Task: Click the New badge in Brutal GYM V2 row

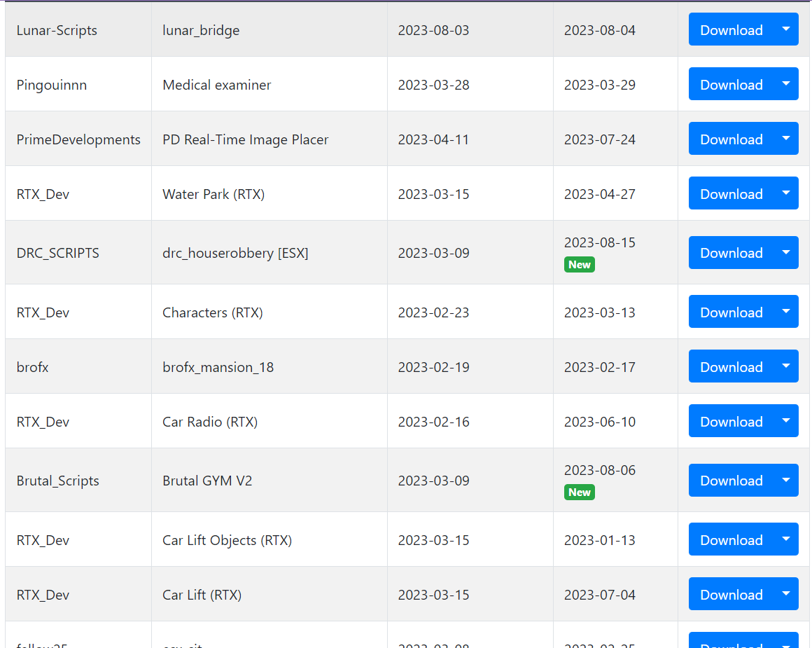Action: (579, 492)
